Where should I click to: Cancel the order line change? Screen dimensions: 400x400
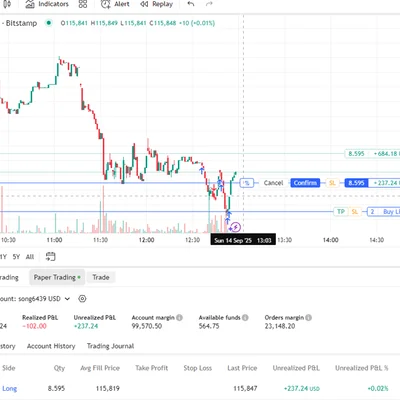coord(273,183)
